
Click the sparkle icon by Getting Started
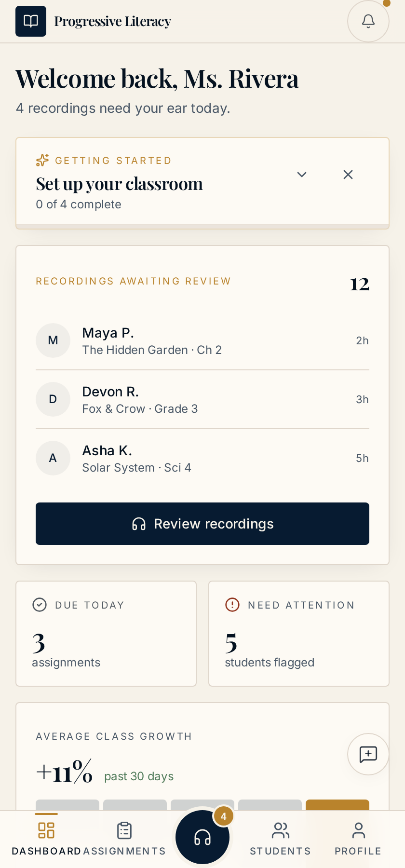coord(42,160)
